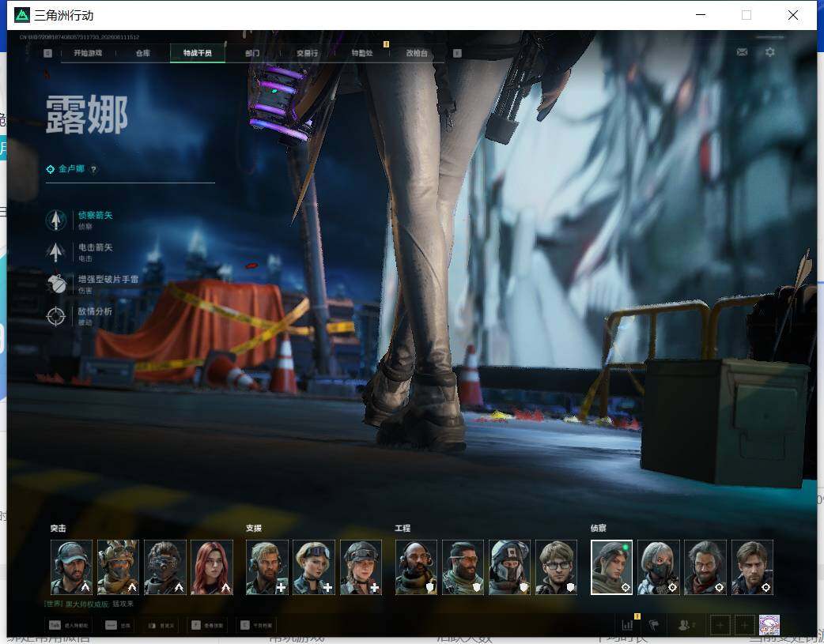Close the 三角洲行动 window
This screenshot has height=644, width=824.
[x=793, y=15]
